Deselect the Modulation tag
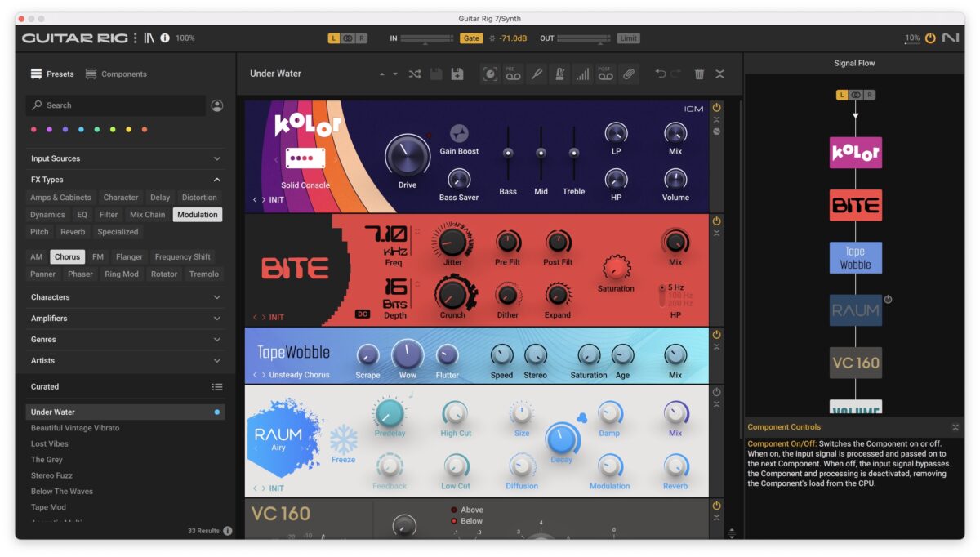The width and height of the screenshot is (980, 557). [x=198, y=215]
